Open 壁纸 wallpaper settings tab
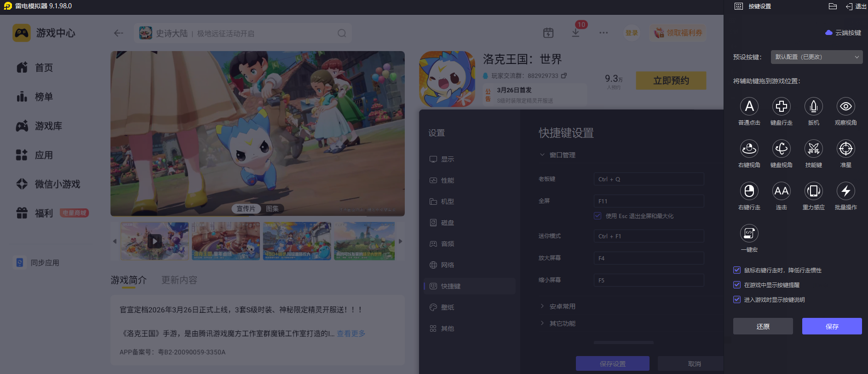 pyautogui.click(x=469, y=307)
